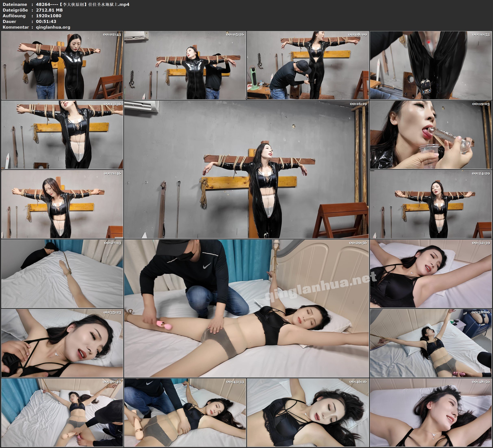Click the Dauer value 00:51:43

(x=46, y=21)
